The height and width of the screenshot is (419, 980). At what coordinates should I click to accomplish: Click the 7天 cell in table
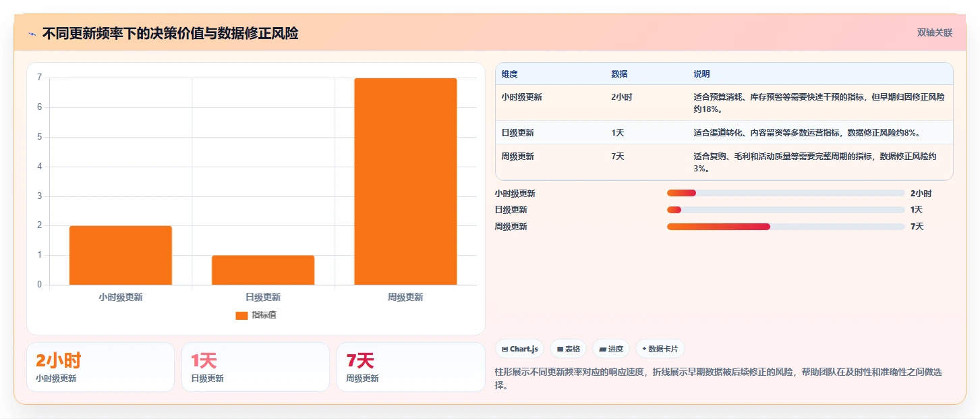(x=617, y=157)
